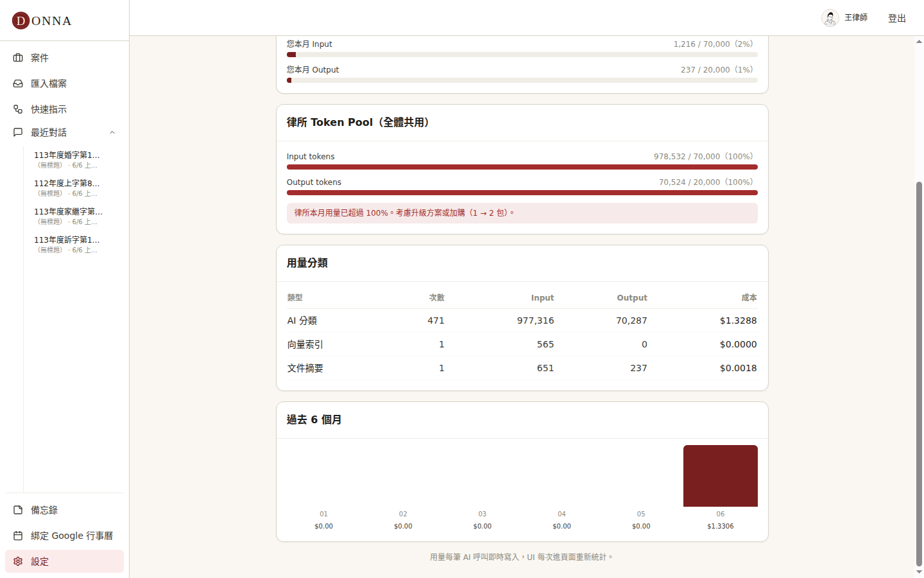Screen dimensions: 924x578
Task: Click the user avatar of 王律師
Action: point(830,18)
